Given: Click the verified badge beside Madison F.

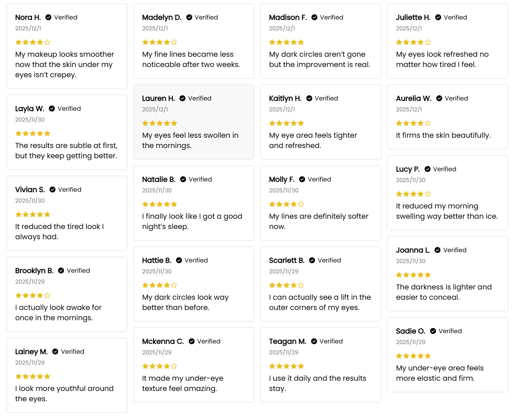Looking at the screenshot, I should point(315,17).
